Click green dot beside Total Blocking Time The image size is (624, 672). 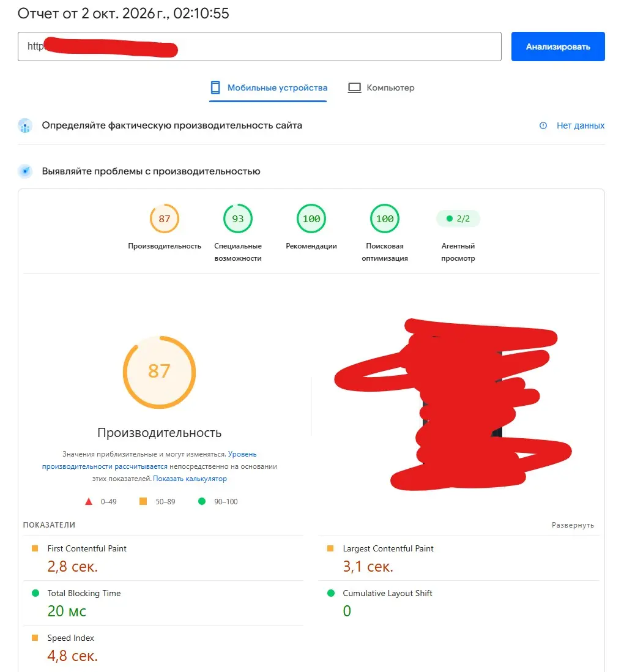35,593
